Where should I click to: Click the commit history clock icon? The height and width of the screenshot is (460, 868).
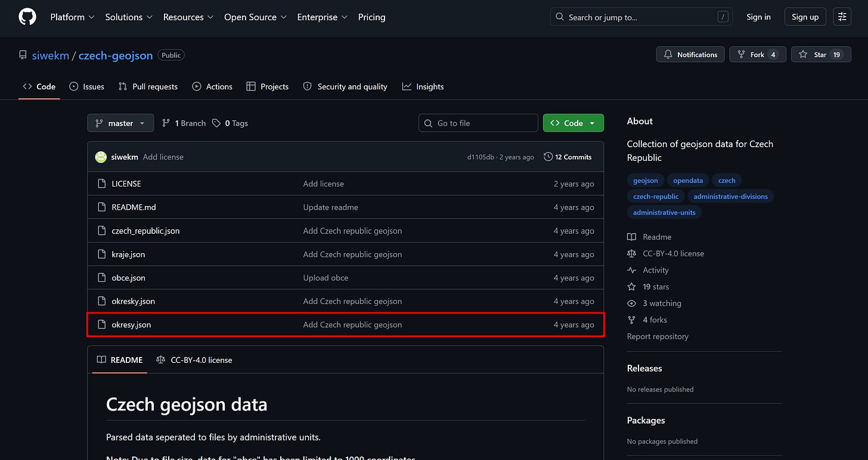pyautogui.click(x=548, y=157)
